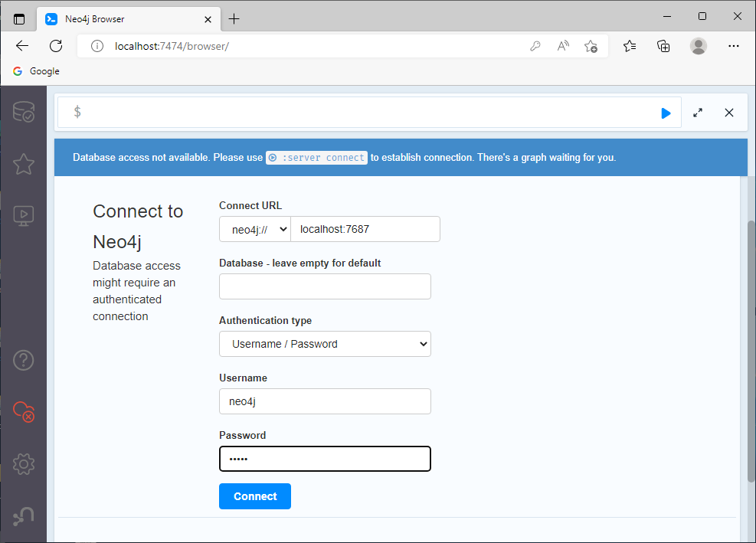Open the Help question mark sidebar icon
The image size is (756, 543).
(24, 360)
